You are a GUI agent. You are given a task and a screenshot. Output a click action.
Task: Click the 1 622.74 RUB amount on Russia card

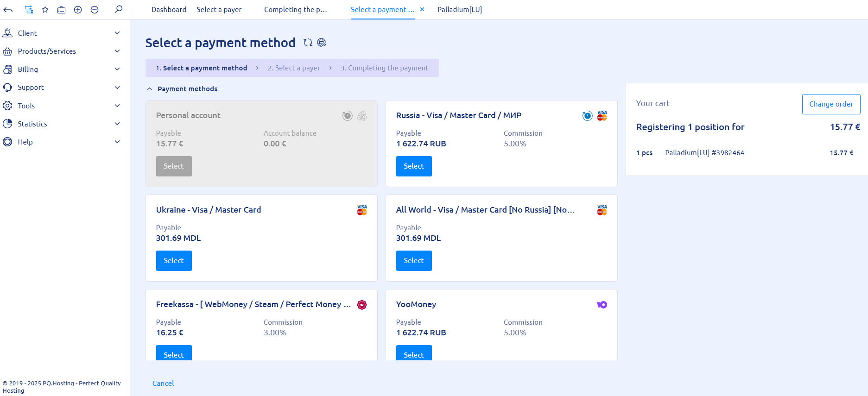click(421, 144)
